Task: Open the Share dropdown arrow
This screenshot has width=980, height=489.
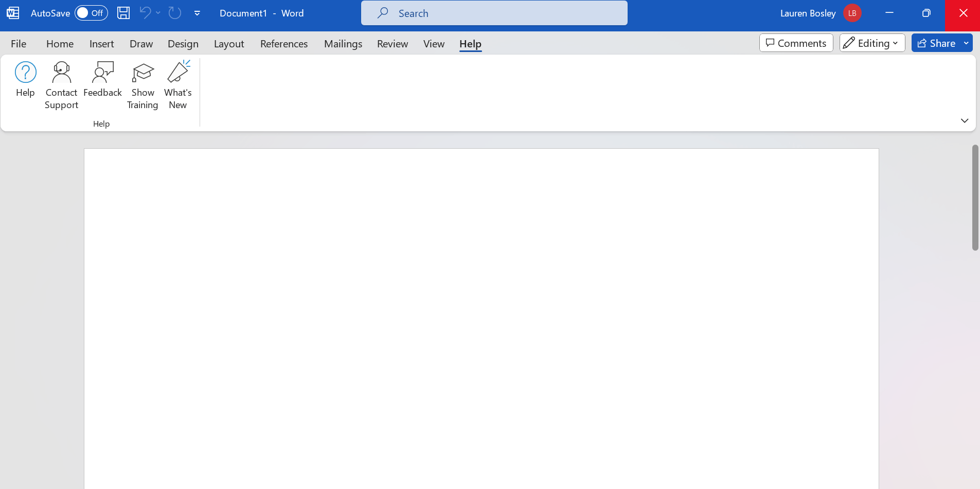Action: click(x=966, y=43)
